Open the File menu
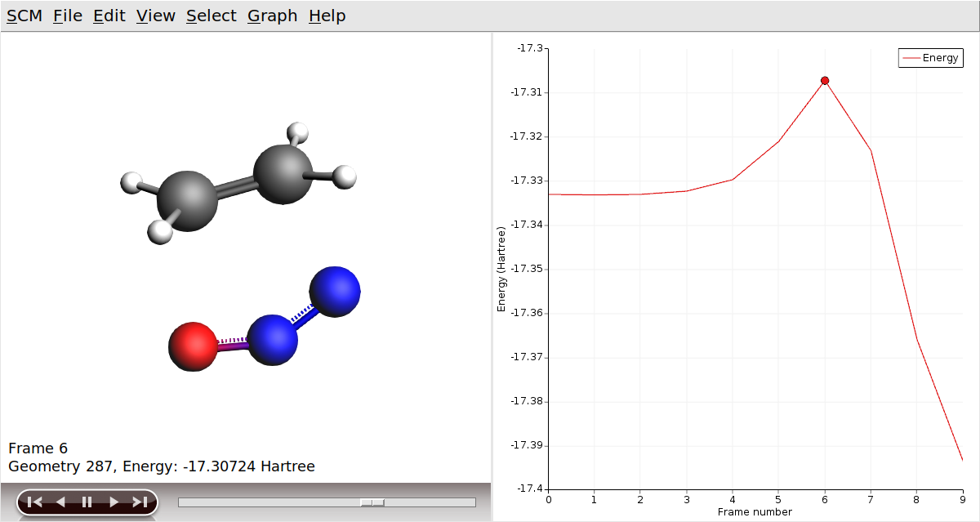 (x=68, y=16)
